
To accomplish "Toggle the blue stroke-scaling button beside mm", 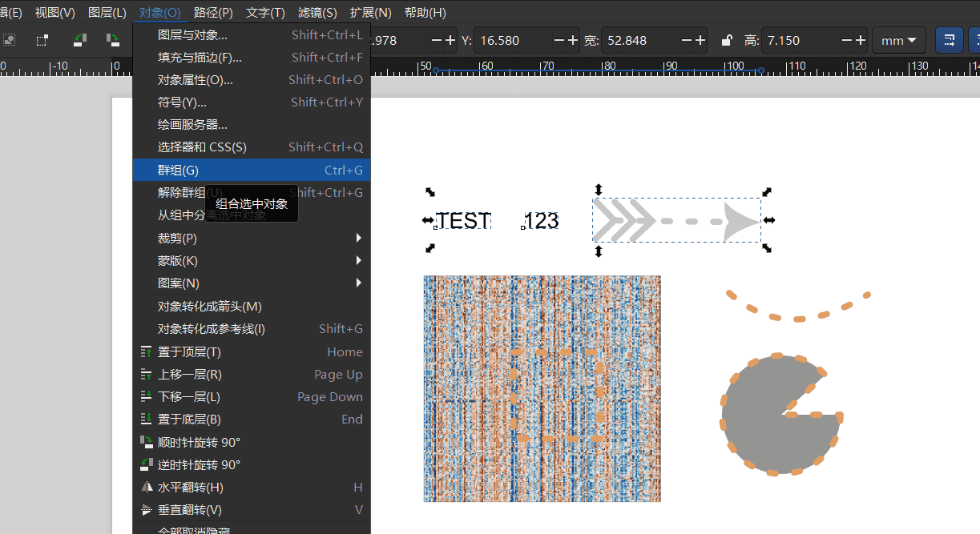I will coord(950,40).
